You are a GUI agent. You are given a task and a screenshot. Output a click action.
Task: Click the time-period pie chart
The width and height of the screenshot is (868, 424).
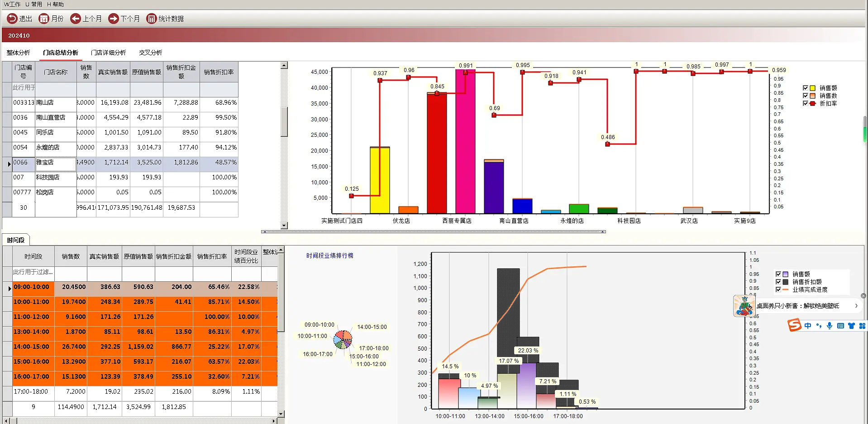click(343, 339)
